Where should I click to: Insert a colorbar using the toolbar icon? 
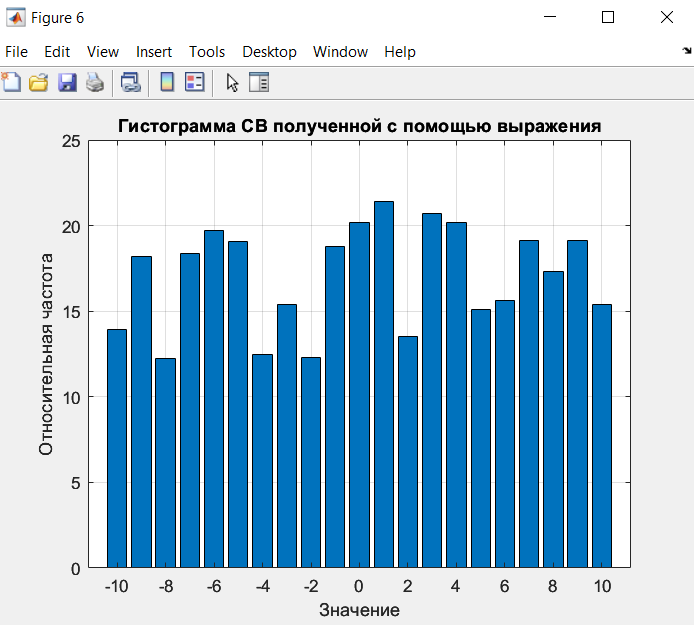click(x=167, y=82)
